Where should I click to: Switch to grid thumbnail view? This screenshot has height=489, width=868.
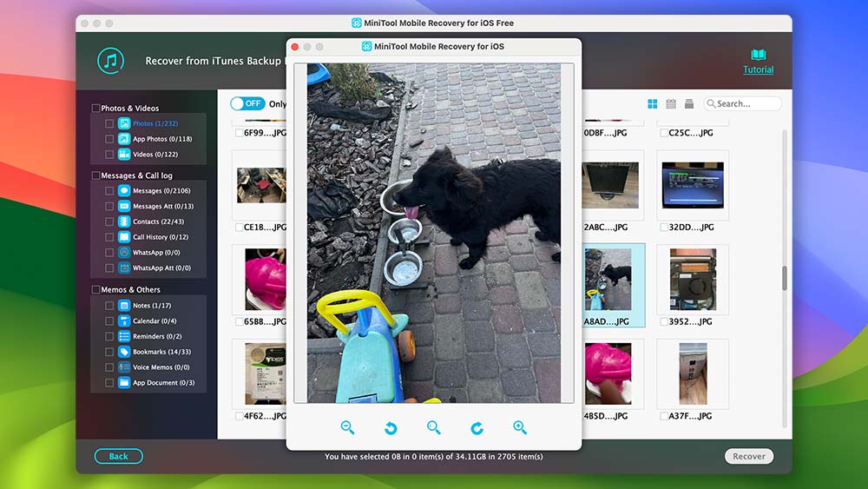(653, 103)
